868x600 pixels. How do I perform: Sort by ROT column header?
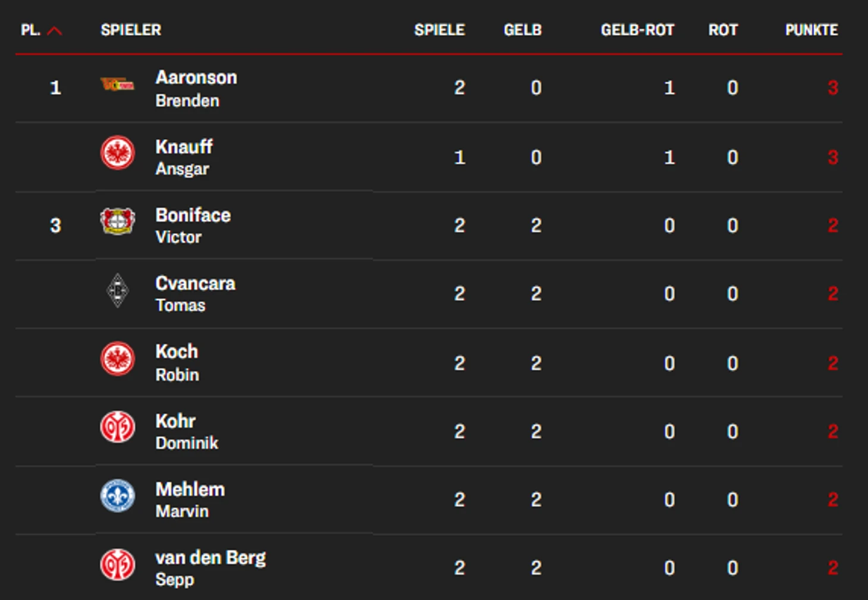click(723, 30)
